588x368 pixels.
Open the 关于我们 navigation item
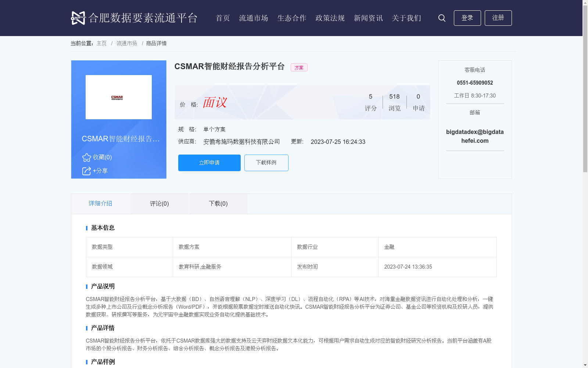tap(406, 18)
